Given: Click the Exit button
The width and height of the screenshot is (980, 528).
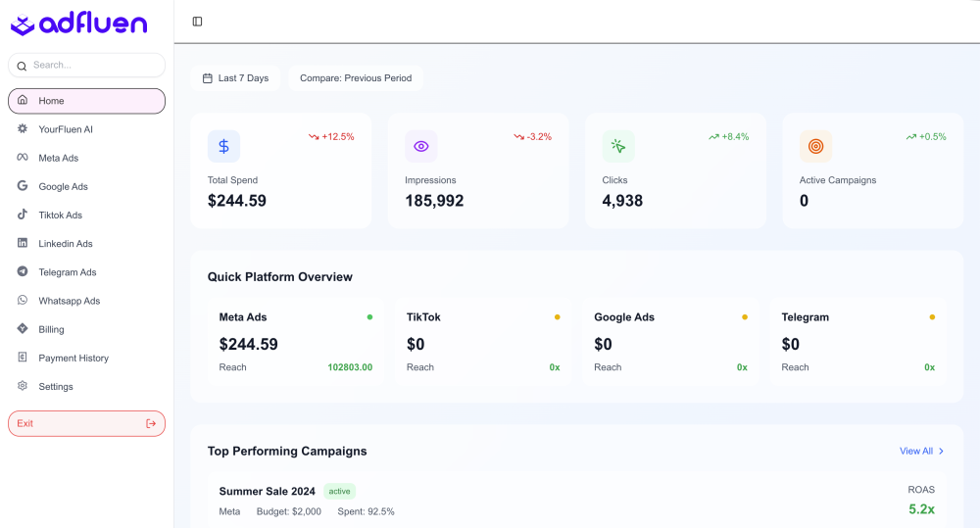Looking at the screenshot, I should pos(86,423).
